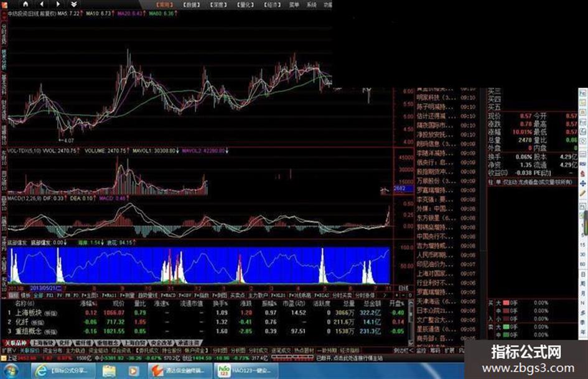
Task: Switch to the 央企改革 tab below table
Action: [x=162, y=343]
